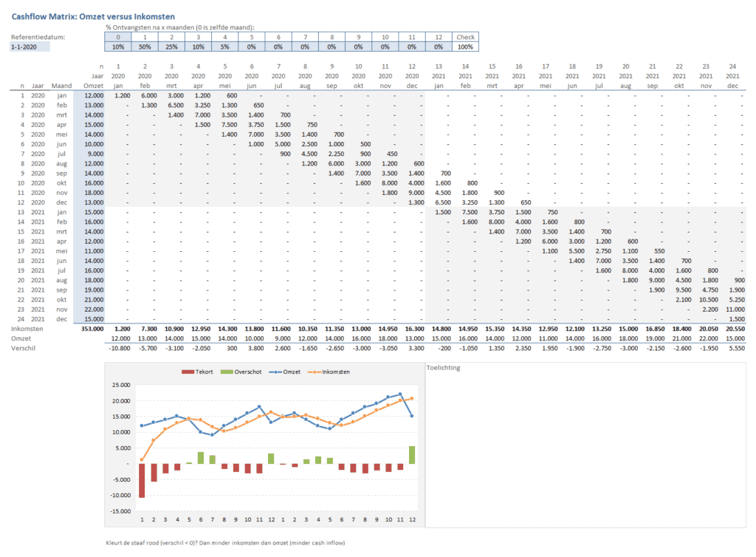The image size is (756, 557).
Task: Select the Verschil row label
Action: (24, 348)
